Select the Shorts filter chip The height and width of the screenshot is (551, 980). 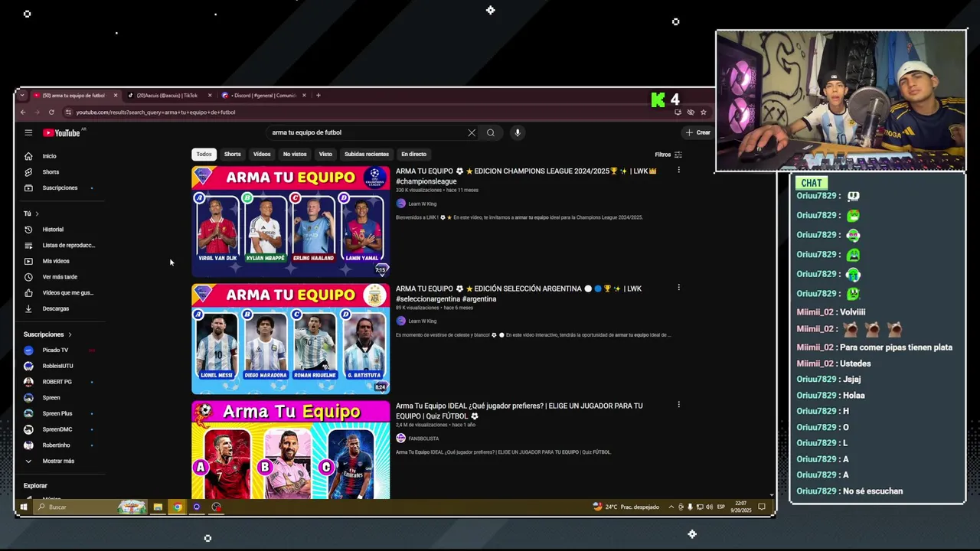tap(233, 154)
